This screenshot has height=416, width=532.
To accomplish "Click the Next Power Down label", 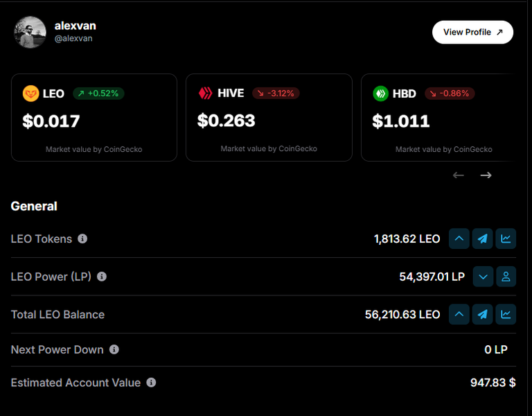I will coord(57,349).
